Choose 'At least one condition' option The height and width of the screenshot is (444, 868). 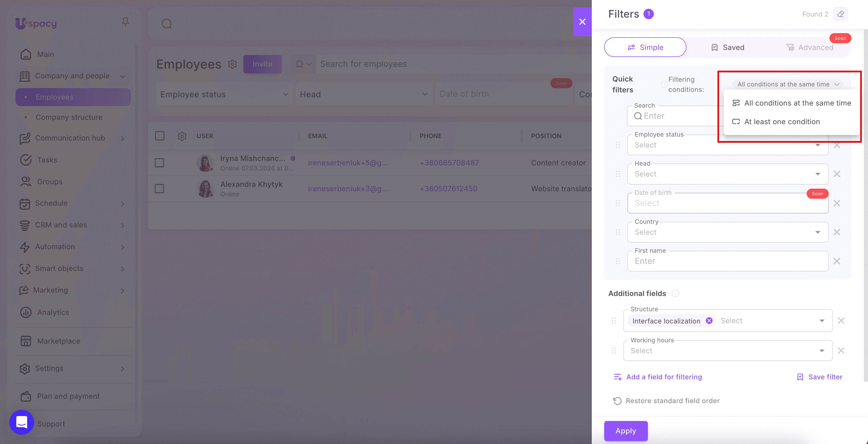(x=791, y=122)
